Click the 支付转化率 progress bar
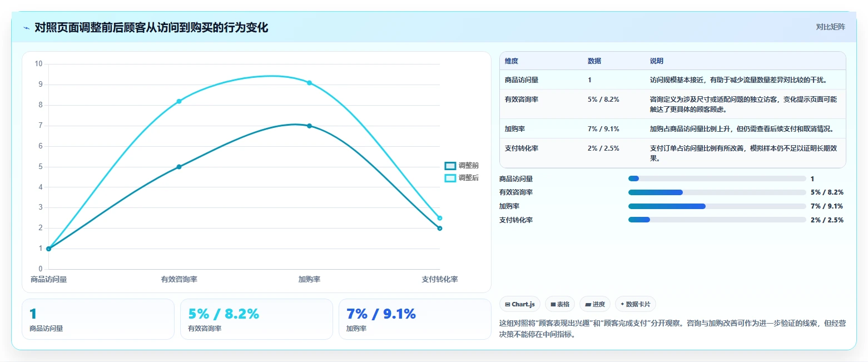The image size is (868, 362). coord(717,220)
